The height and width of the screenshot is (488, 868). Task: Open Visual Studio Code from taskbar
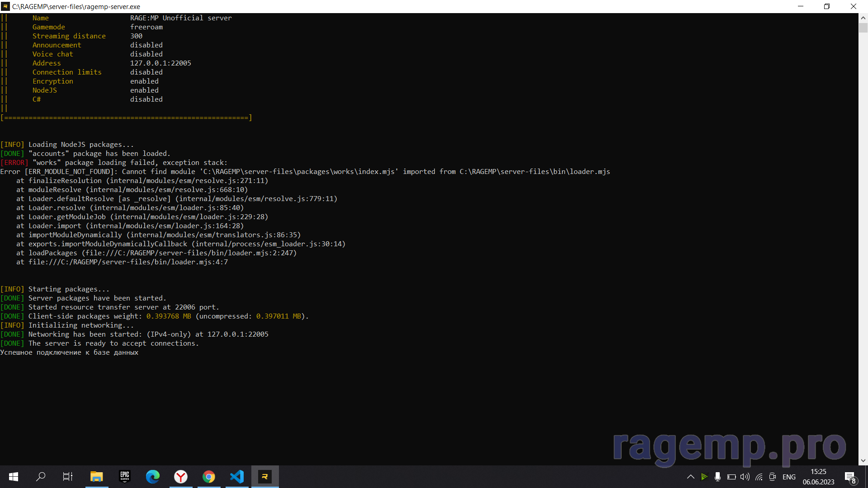(x=237, y=477)
